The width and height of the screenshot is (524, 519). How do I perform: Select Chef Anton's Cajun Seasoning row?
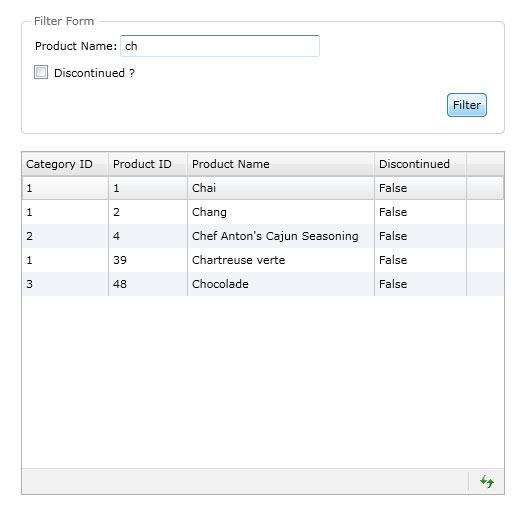tap(263, 236)
